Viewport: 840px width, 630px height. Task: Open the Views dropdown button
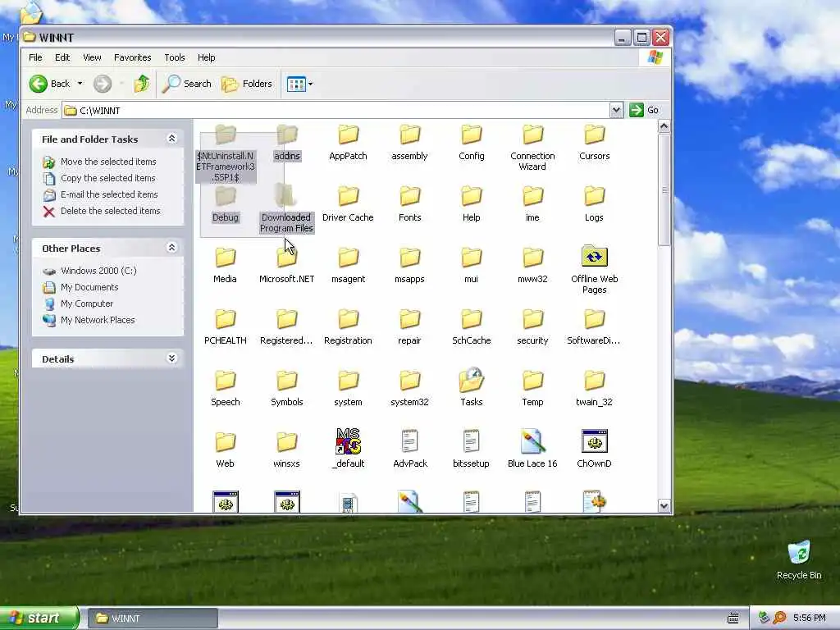299,84
